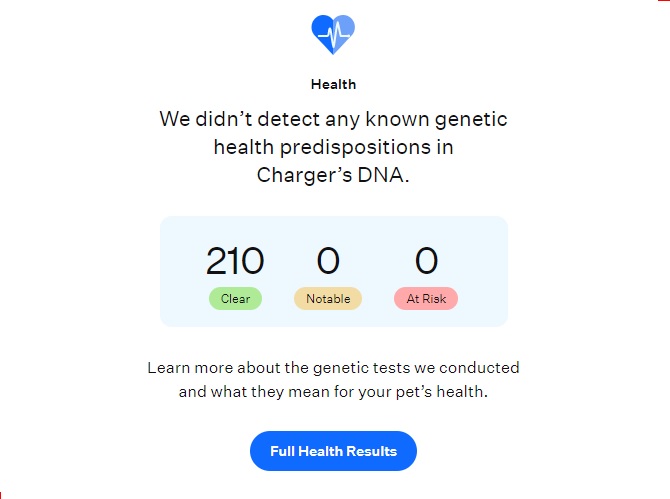670x499 pixels.
Task: Click the "We didn't detect any known genetic" line
Action: [333, 120]
